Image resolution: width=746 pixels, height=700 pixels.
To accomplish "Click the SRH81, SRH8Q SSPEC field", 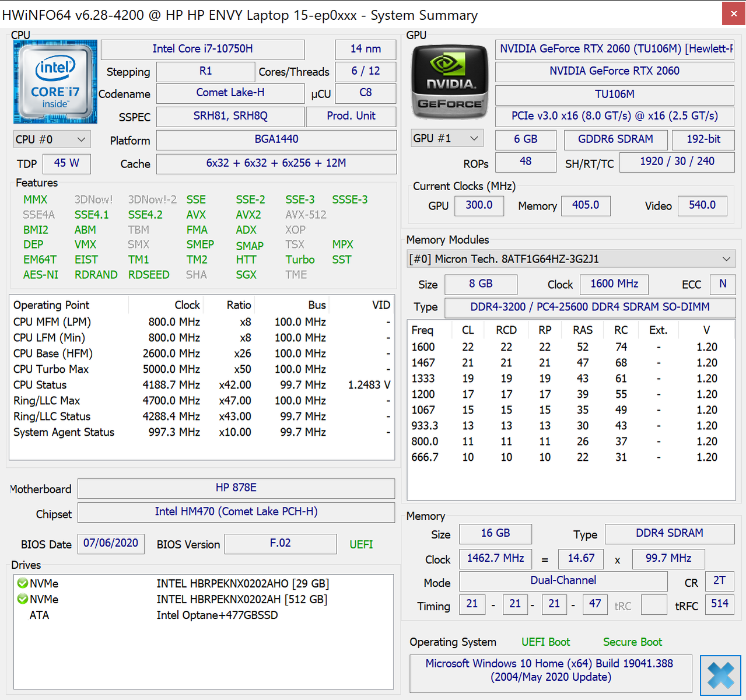I will (230, 116).
